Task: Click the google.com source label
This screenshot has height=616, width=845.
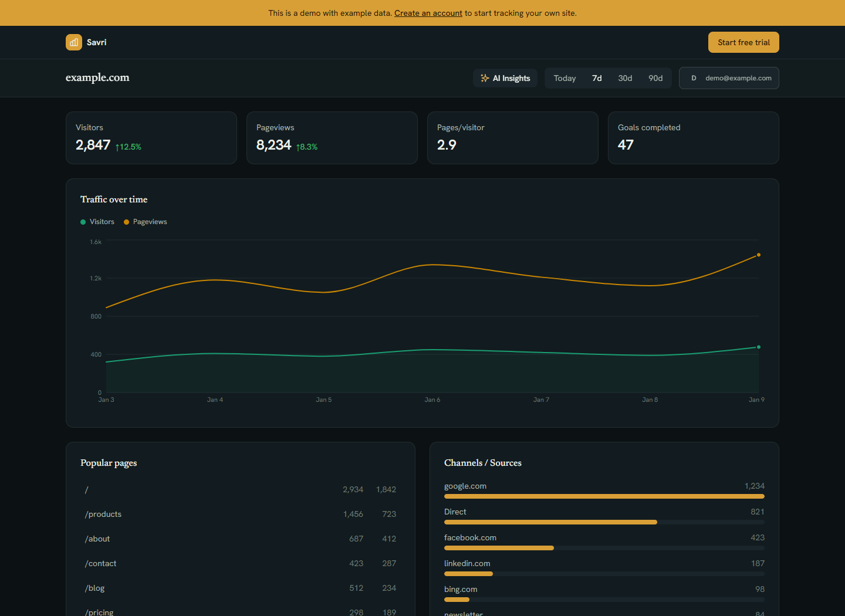Action: pyautogui.click(x=465, y=486)
